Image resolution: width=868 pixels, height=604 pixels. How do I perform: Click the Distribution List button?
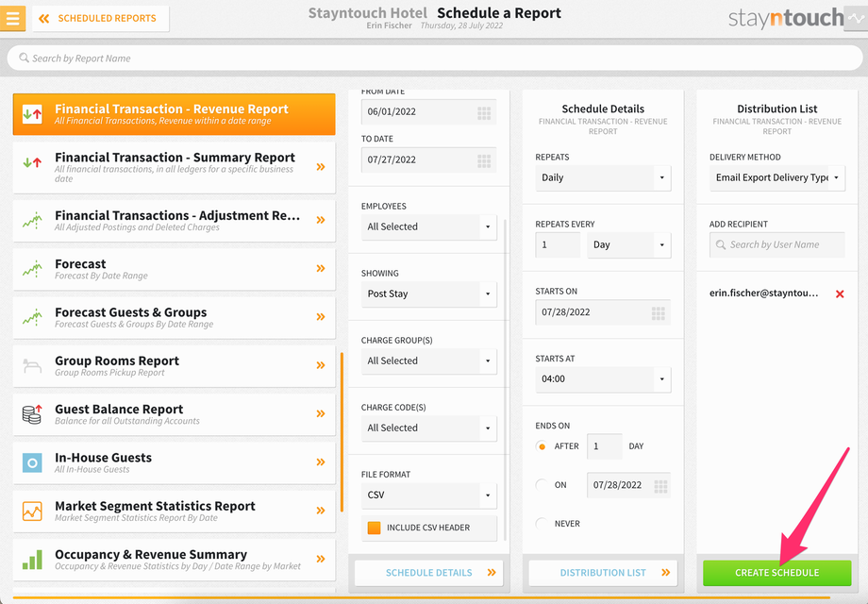pos(604,573)
